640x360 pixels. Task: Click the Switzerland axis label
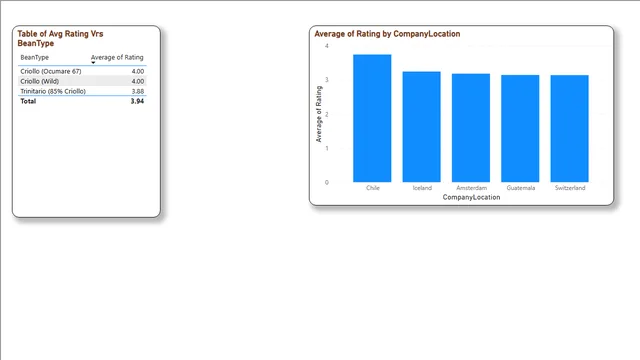point(570,188)
